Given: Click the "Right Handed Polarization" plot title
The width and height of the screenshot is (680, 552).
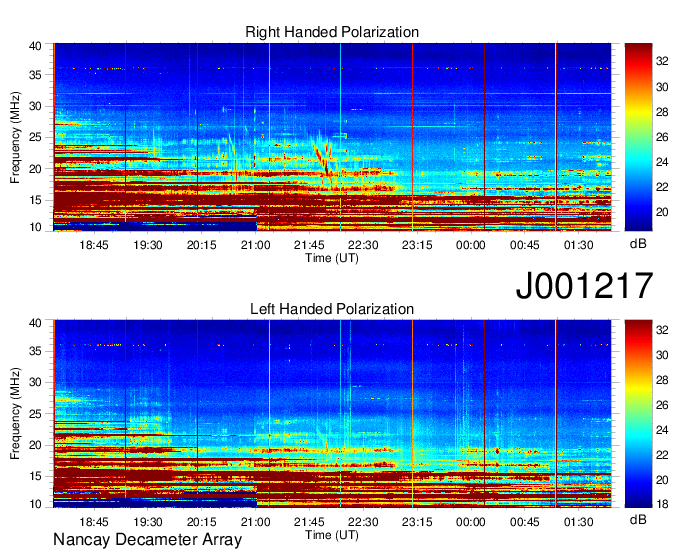Looking at the screenshot, I should [x=332, y=32].
